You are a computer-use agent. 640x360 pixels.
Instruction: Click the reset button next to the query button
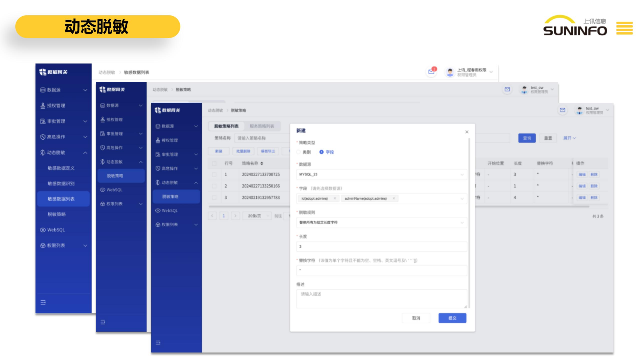pos(548,138)
